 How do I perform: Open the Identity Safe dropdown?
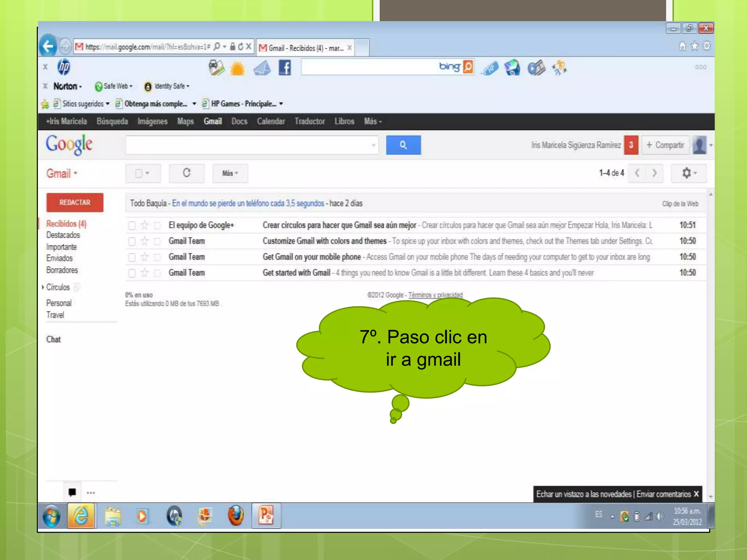click(167, 86)
